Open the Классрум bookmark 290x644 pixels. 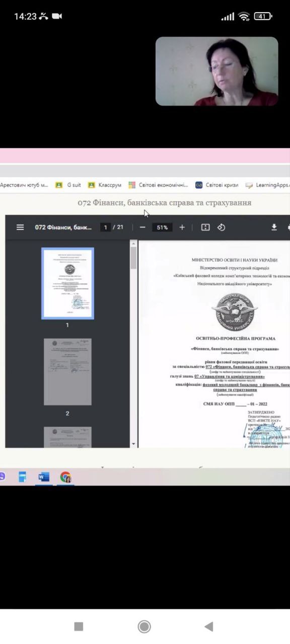(105, 185)
